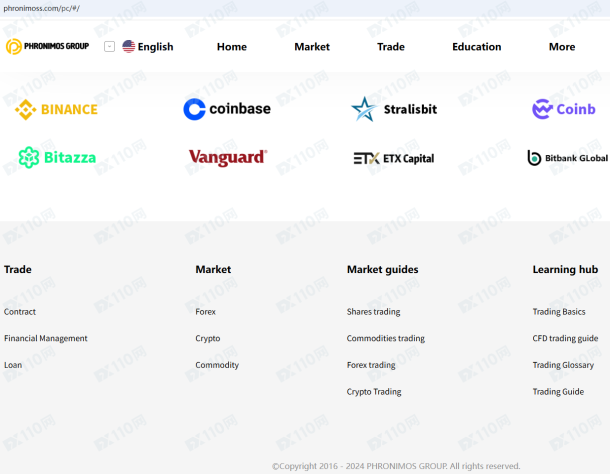Click the address bar URL
Screen dimensions: 610x474
(42, 8)
